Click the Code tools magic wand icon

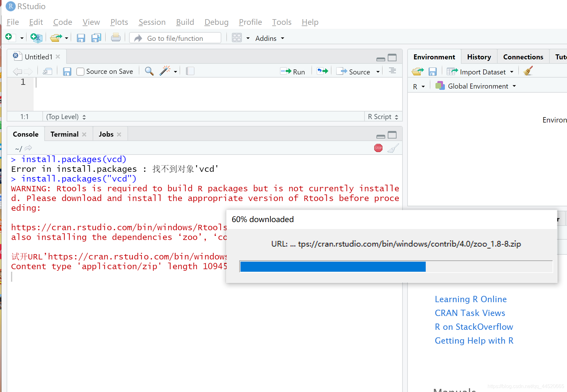click(x=165, y=71)
